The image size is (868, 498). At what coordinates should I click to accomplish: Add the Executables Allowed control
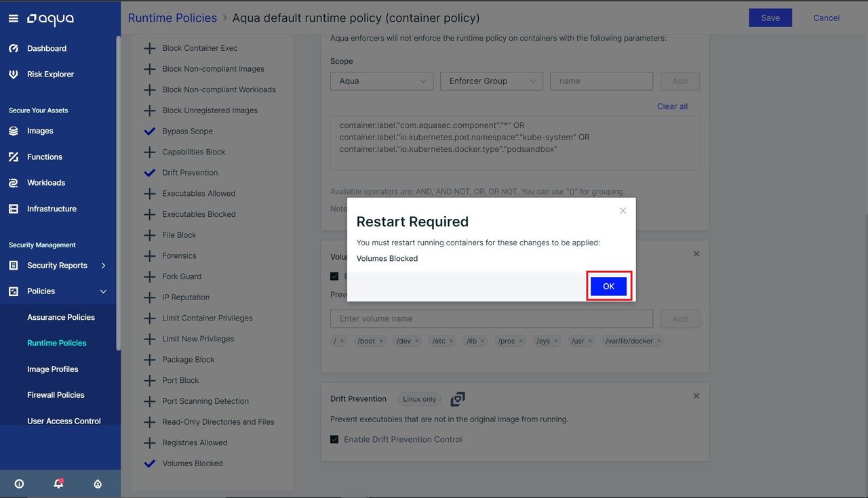pyautogui.click(x=150, y=194)
